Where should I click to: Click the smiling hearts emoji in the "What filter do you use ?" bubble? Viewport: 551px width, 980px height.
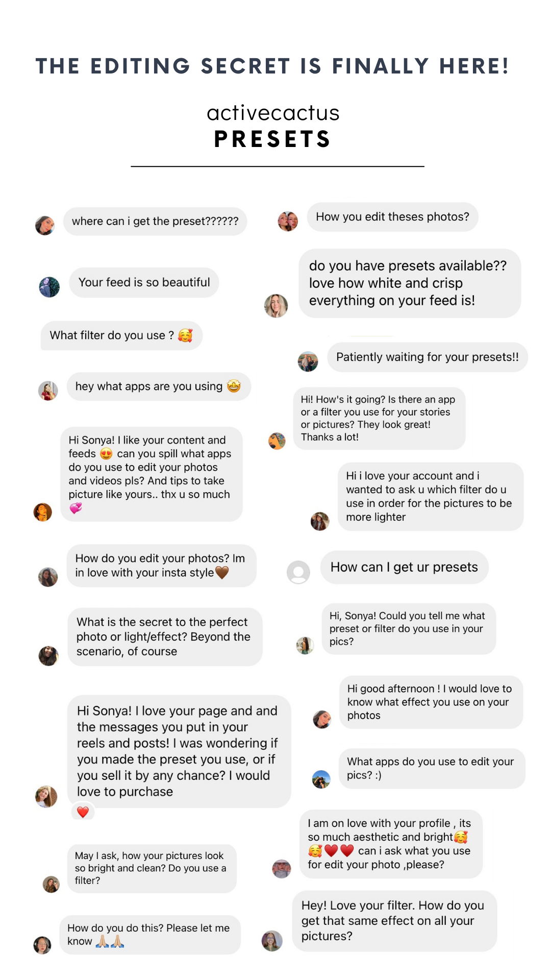pyautogui.click(x=185, y=335)
